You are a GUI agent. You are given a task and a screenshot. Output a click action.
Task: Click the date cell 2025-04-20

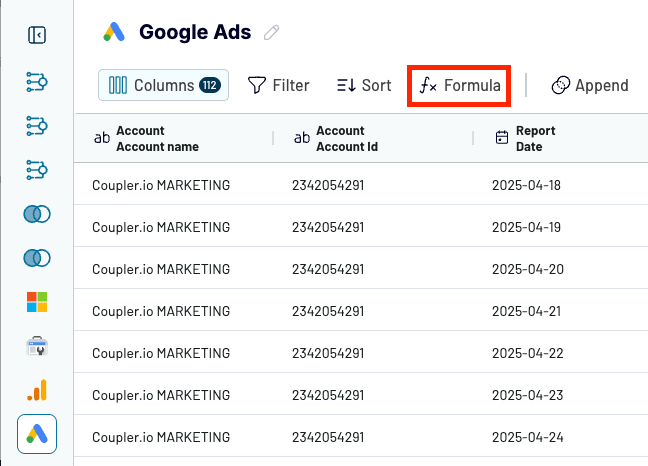point(528,269)
